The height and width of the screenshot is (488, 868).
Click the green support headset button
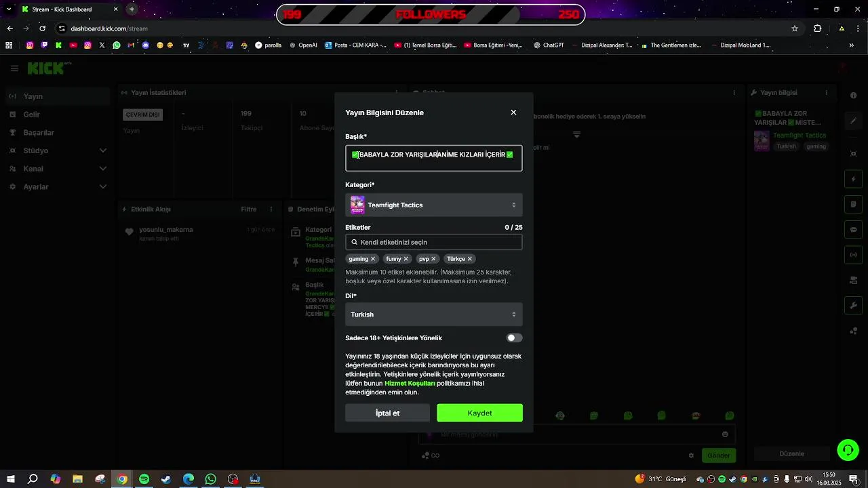848,450
